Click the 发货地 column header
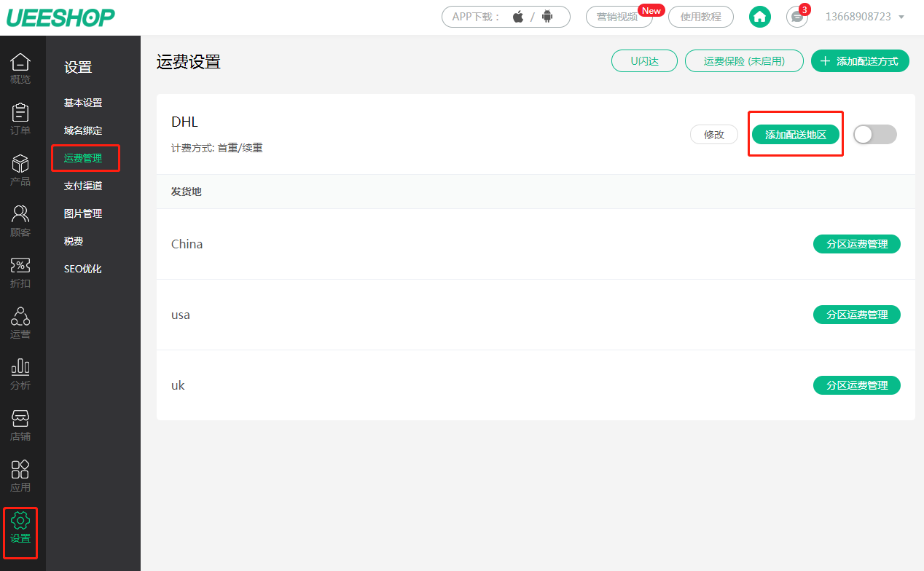 (187, 192)
